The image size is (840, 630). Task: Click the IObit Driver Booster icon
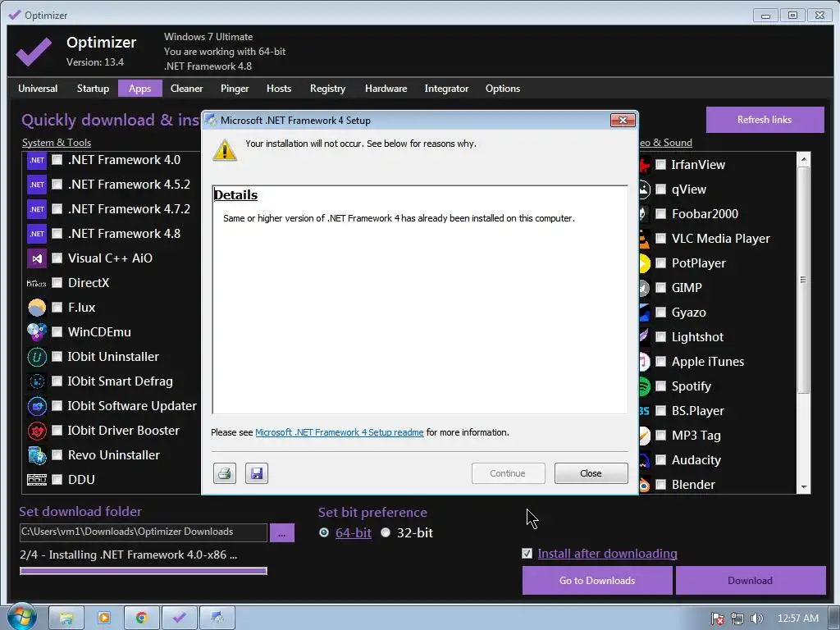pyautogui.click(x=37, y=431)
